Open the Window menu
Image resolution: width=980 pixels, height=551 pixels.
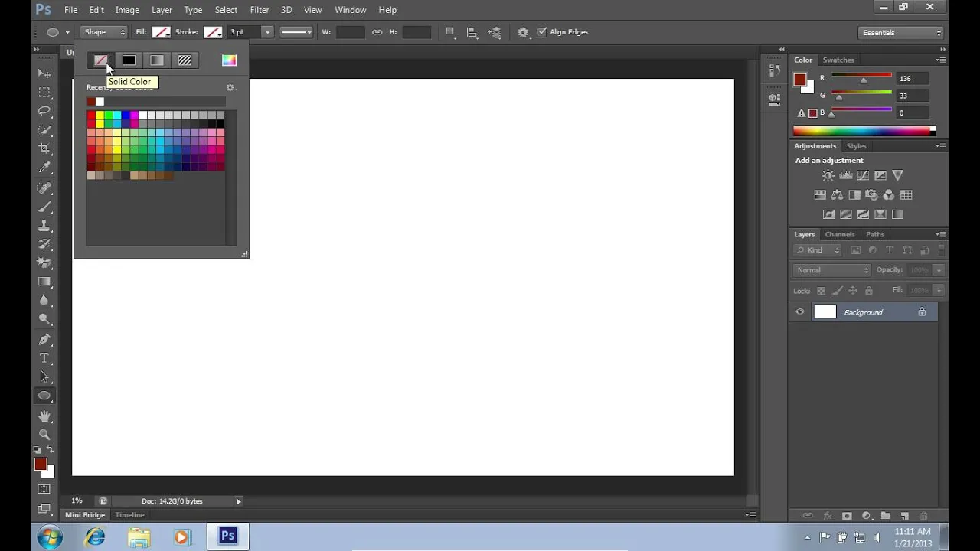point(351,10)
